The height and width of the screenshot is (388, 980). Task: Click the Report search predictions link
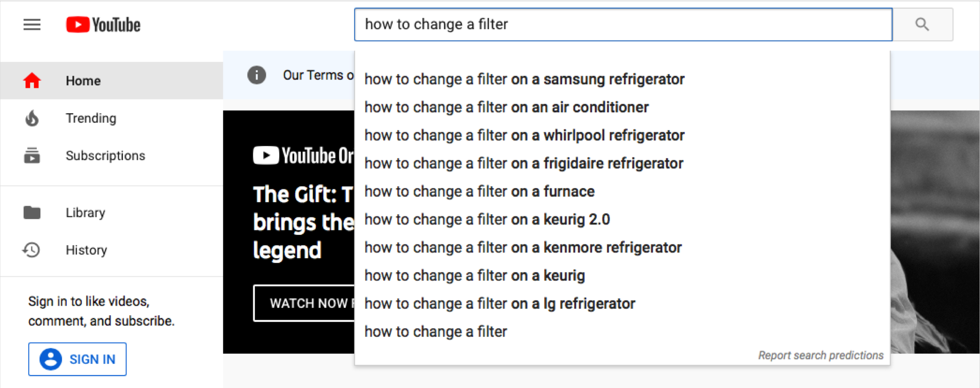coord(820,355)
